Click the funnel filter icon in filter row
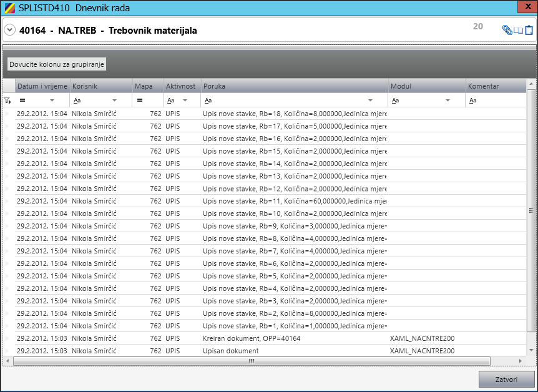The image size is (538, 392). pyautogui.click(x=7, y=100)
